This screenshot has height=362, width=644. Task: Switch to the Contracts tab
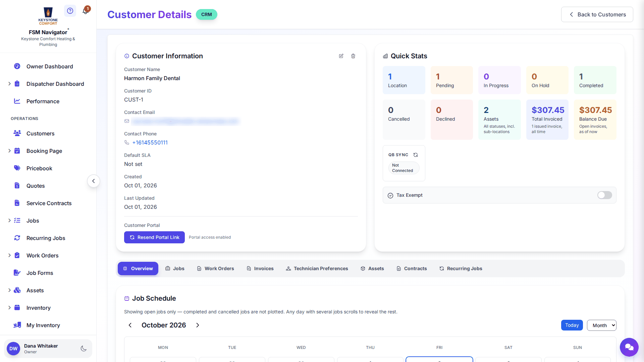(x=412, y=268)
